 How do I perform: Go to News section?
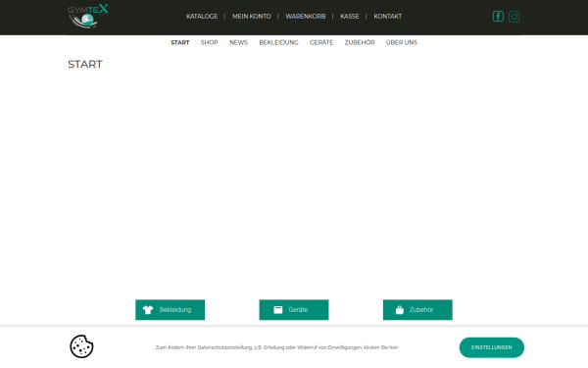(238, 42)
